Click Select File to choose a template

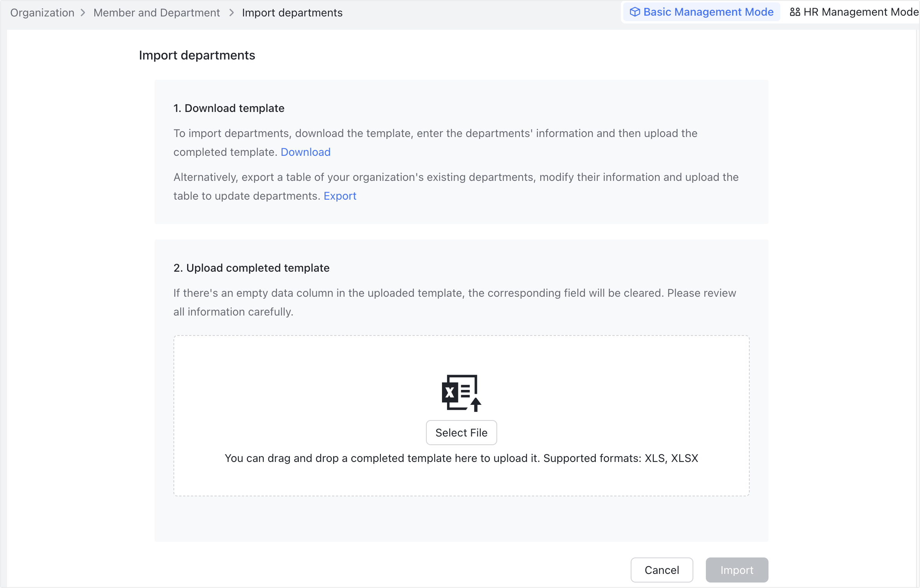pos(461,432)
